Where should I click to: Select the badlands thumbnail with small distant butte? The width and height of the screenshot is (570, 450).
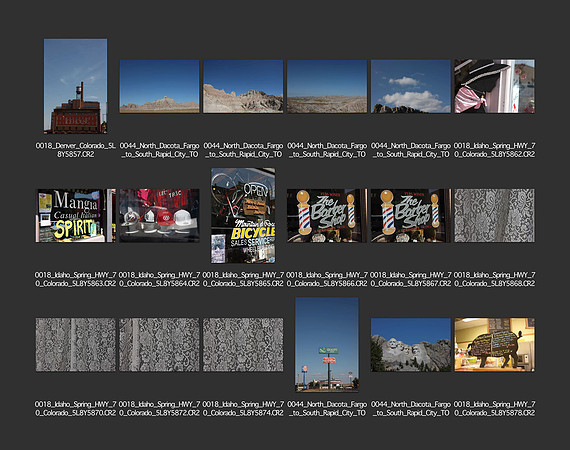[160, 86]
